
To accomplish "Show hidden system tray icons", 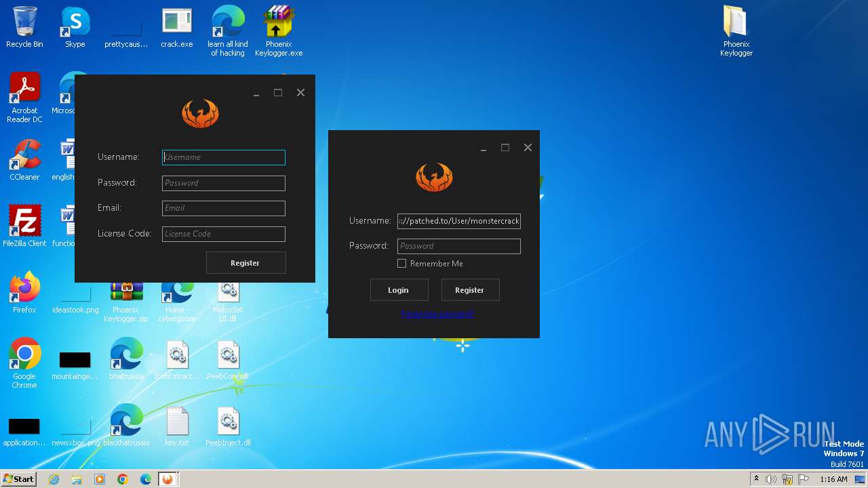I will coord(756,479).
